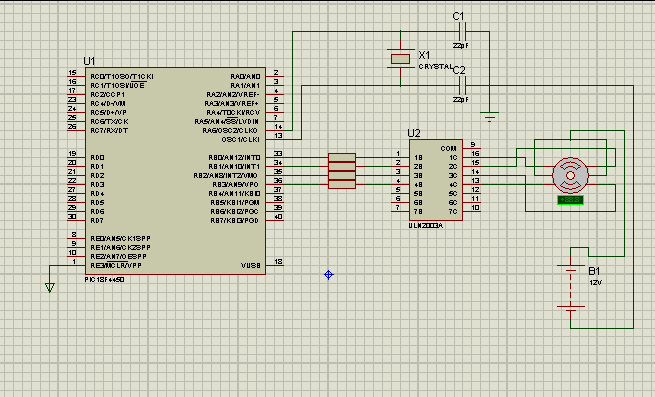Click the RA6/OSC2/CLKO pin label

[230, 131]
